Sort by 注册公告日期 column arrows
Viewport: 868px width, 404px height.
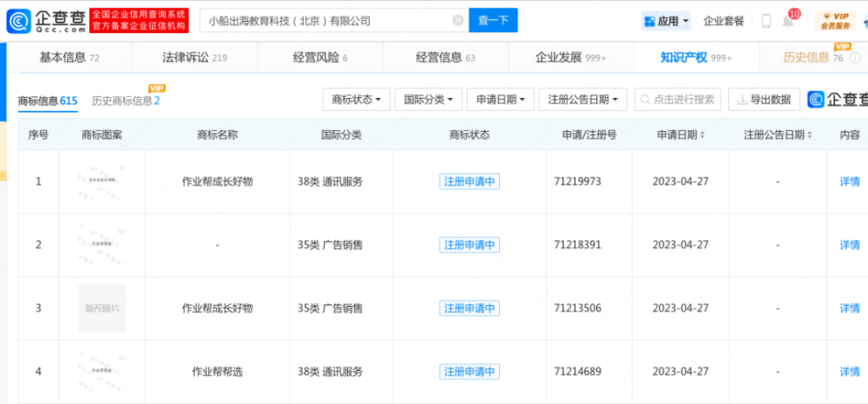point(809,135)
